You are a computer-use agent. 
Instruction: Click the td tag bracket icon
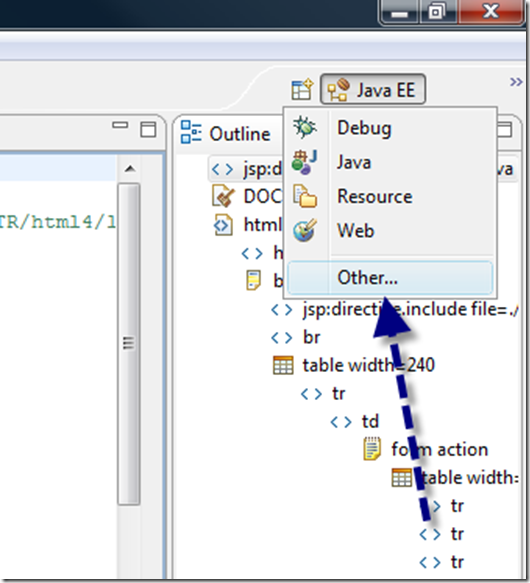[341, 422]
